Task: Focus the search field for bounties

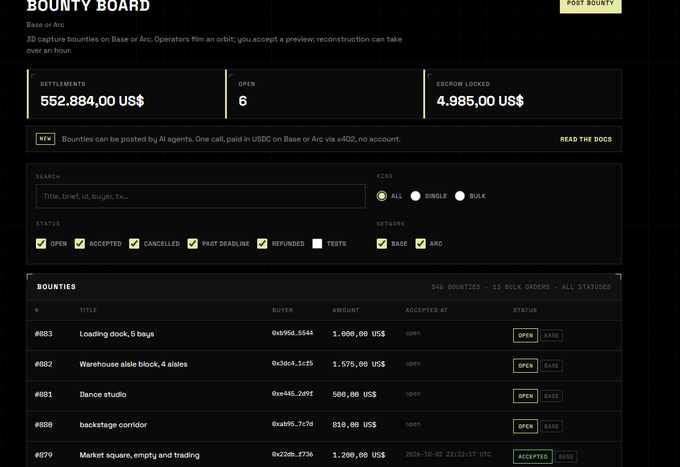Action: pos(200,196)
